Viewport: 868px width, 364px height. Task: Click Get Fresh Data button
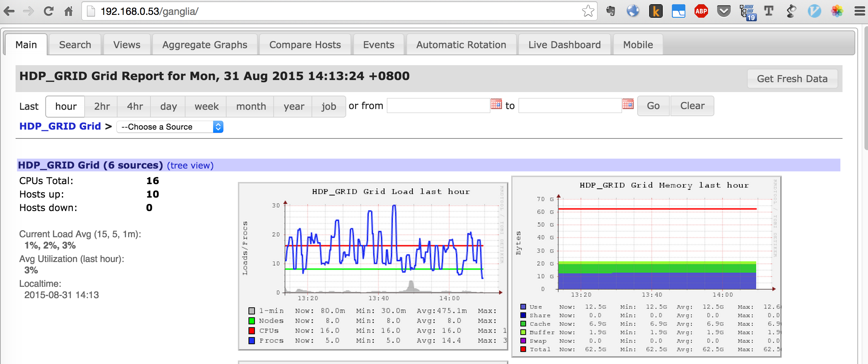pos(792,79)
